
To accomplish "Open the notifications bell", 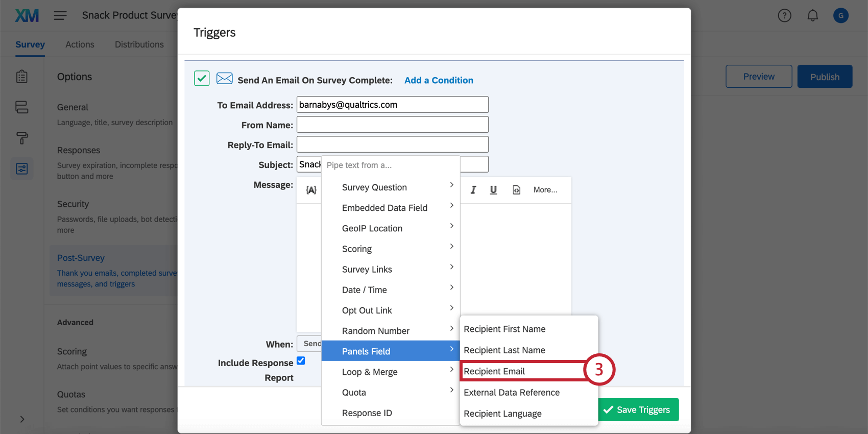I will [812, 16].
